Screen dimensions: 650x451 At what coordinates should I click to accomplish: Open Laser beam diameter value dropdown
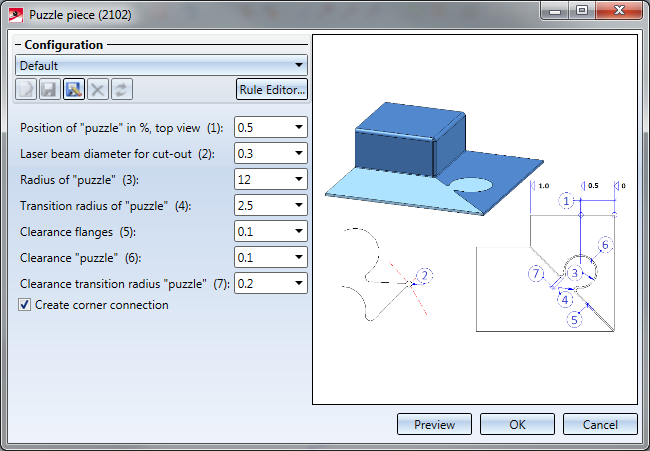pyautogui.click(x=299, y=154)
